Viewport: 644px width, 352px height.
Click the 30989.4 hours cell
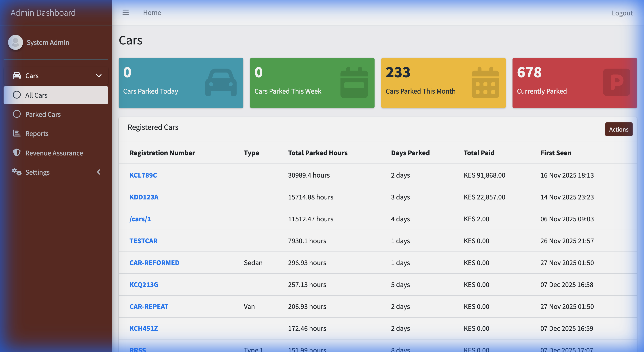pyautogui.click(x=309, y=175)
